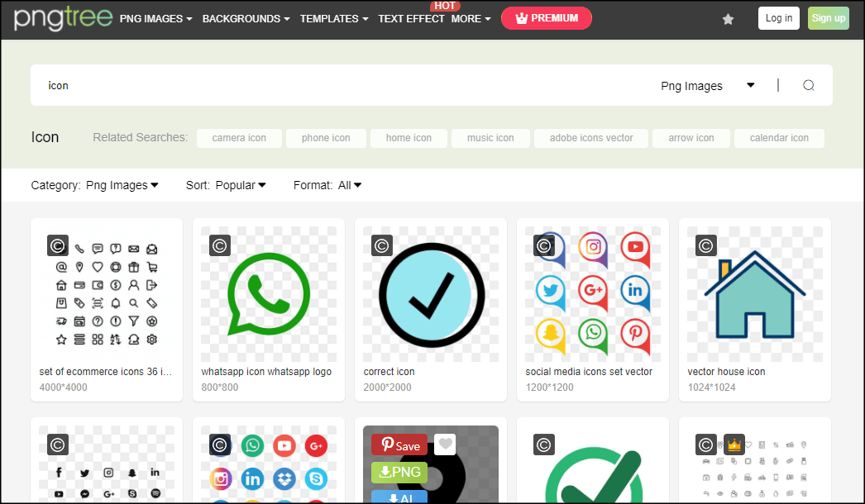Click the blue AI download button
The height and width of the screenshot is (504, 865).
[x=399, y=497]
